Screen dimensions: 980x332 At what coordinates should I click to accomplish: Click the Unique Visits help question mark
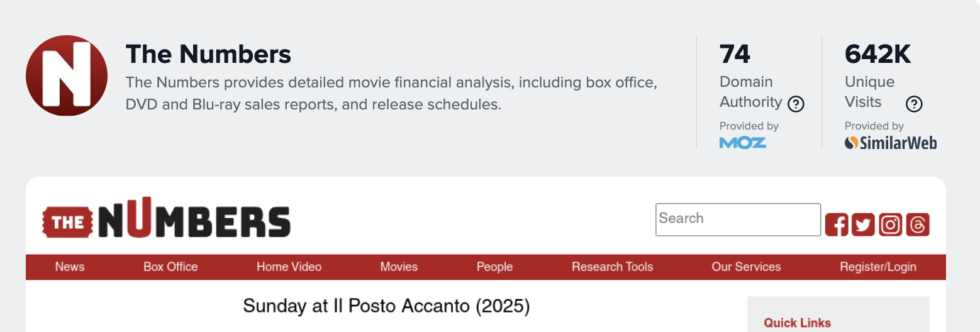click(913, 104)
